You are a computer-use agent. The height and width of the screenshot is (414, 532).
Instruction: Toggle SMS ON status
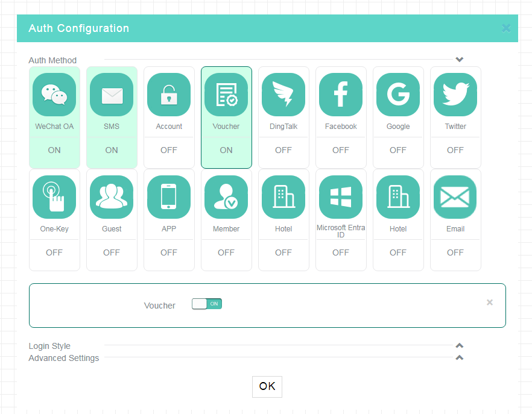[x=112, y=150]
